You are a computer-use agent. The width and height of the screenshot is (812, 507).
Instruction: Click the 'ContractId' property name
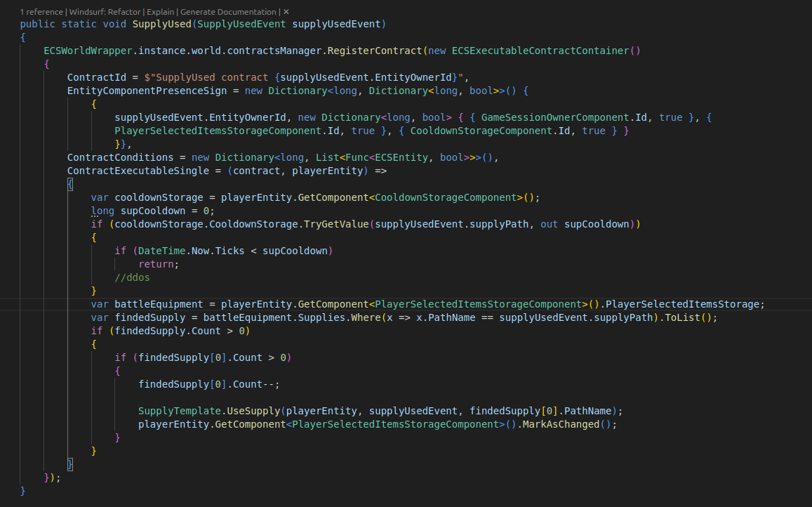tap(97, 77)
